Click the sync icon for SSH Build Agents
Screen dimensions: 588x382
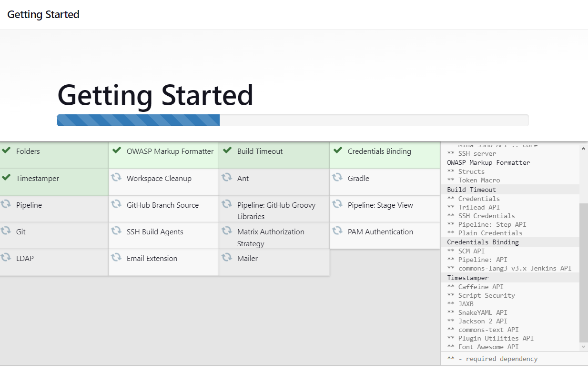tap(116, 231)
